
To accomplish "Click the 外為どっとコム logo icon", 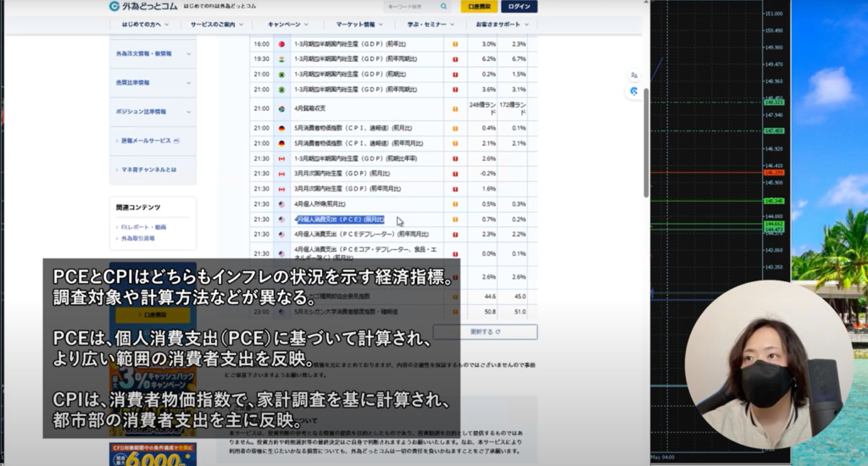I will [114, 7].
